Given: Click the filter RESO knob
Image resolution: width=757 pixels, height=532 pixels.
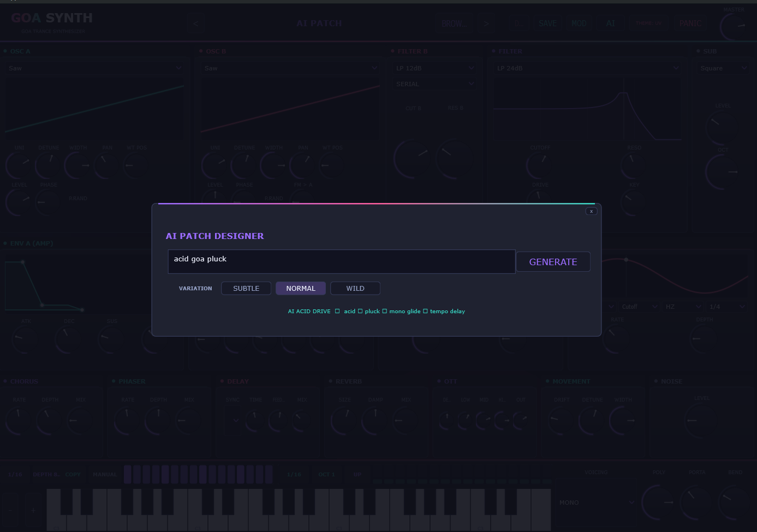Looking at the screenshot, I should point(634,165).
